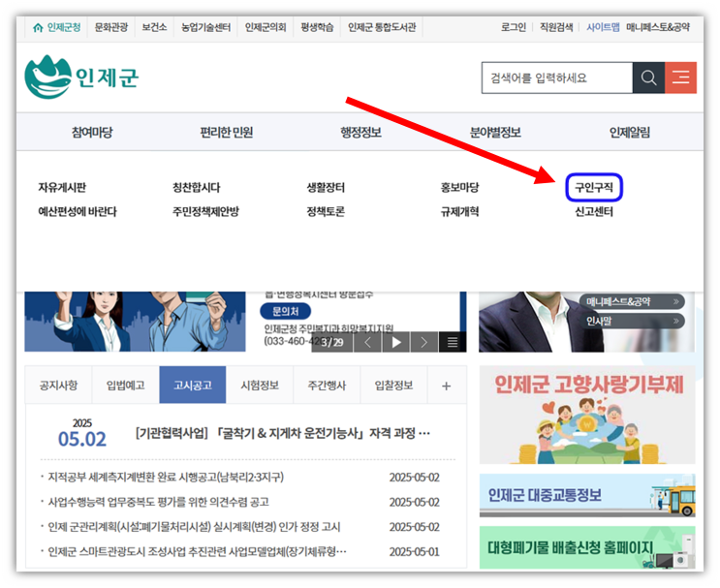720x588 pixels.
Task: Select 칭찬합시다 submenu item
Action: click(196, 187)
